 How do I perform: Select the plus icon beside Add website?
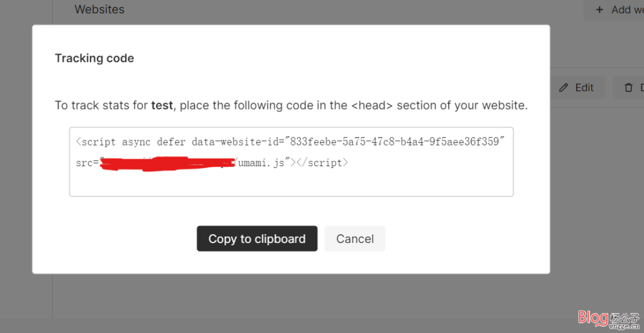pyautogui.click(x=599, y=10)
